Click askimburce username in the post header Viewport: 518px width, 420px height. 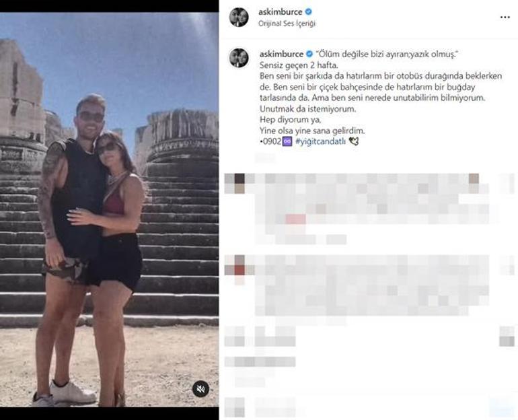tap(280, 12)
